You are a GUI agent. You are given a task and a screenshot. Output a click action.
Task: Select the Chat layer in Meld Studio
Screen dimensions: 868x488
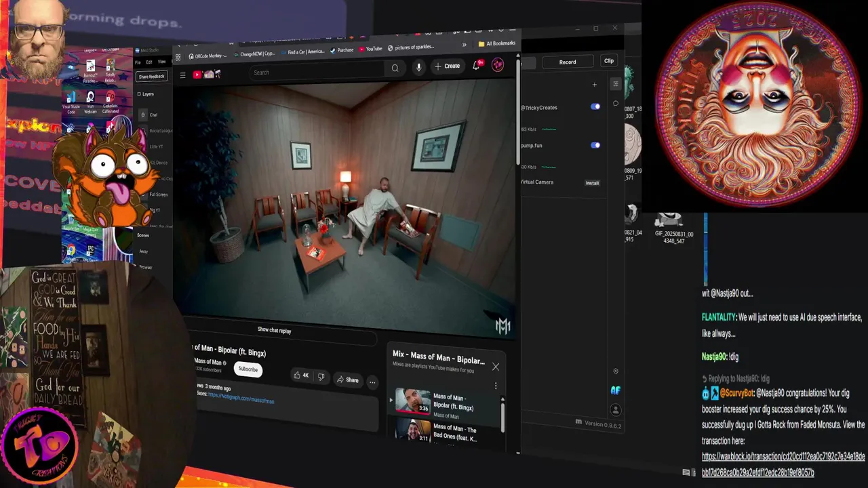pos(153,115)
